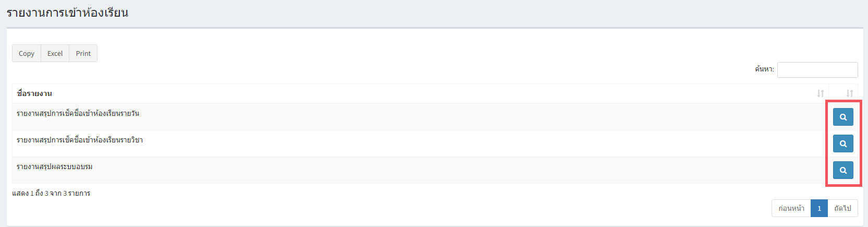Select the รายงานสรุปผลระบบอบรม row text

point(55,166)
